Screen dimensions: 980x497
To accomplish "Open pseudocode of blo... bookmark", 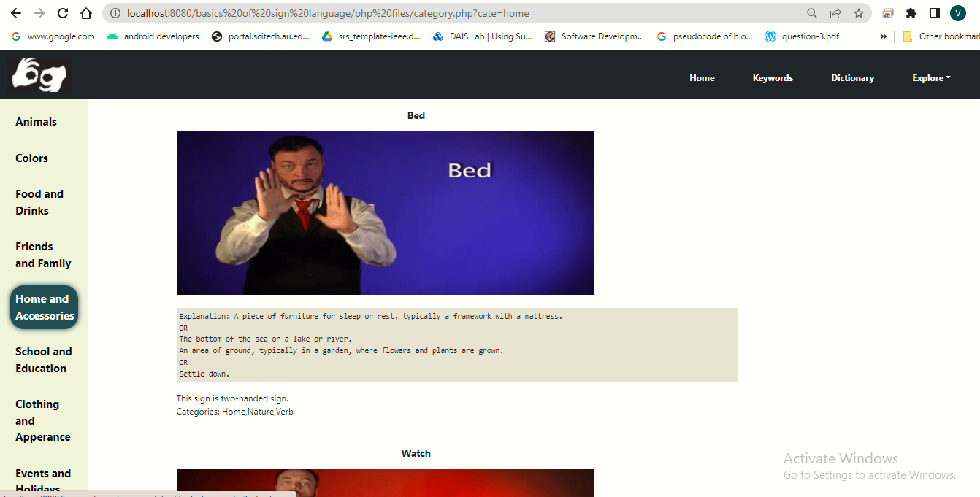I will pos(705,36).
